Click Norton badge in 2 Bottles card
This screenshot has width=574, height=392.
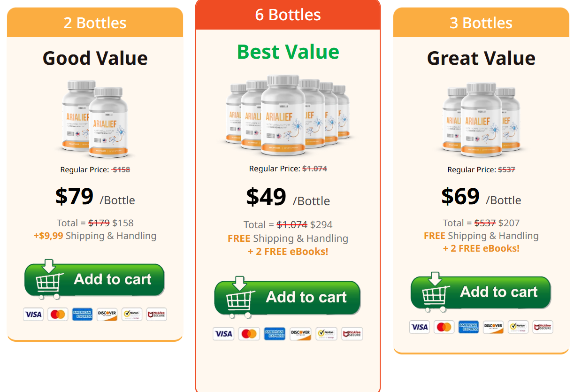pyautogui.click(x=132, y=315)
